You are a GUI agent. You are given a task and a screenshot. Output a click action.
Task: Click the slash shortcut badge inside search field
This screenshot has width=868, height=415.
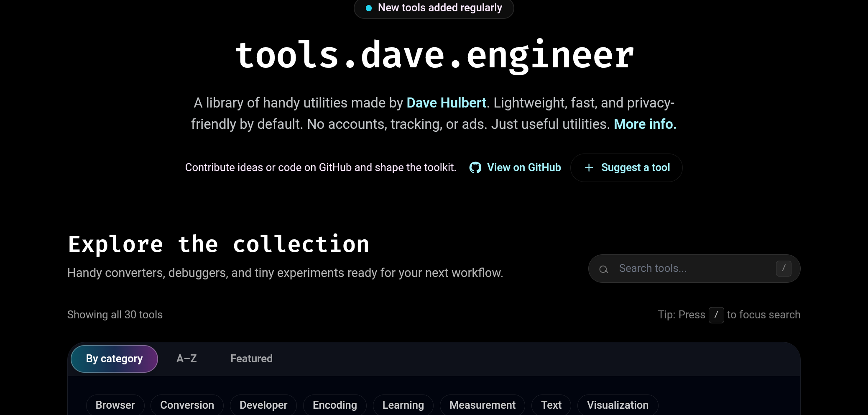point(784,269)
